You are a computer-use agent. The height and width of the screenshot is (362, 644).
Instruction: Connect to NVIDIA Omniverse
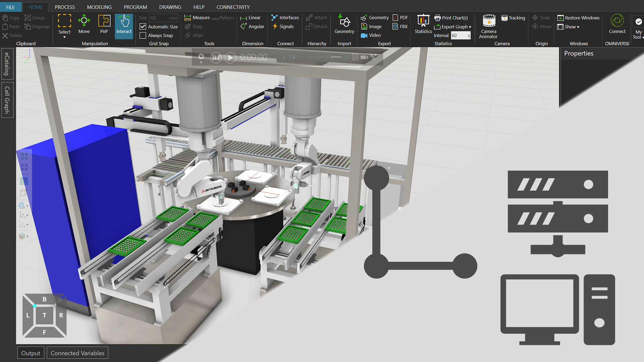pyautogui.click(x=618, y=23)
